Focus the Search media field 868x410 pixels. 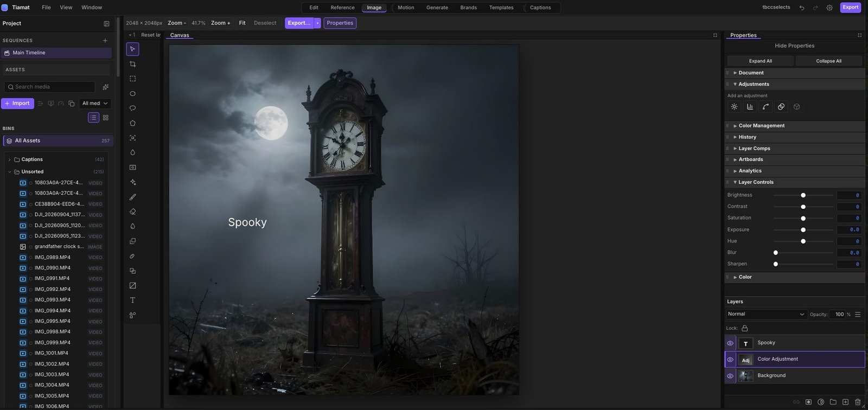pos(50,87)
